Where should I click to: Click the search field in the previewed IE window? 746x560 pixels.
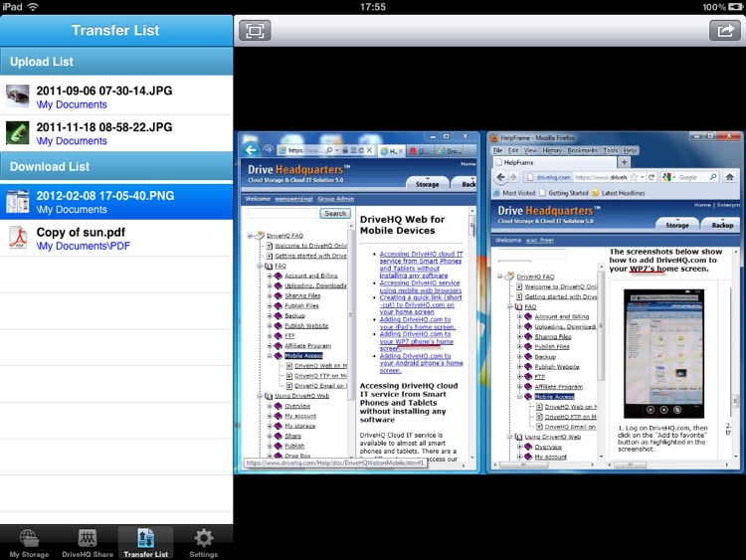tap(282, 214)
